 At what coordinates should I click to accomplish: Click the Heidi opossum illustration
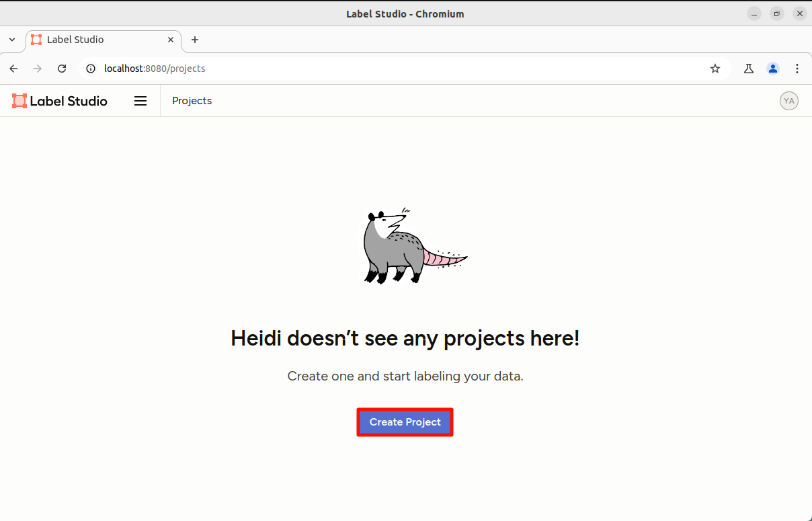(415, 246)
